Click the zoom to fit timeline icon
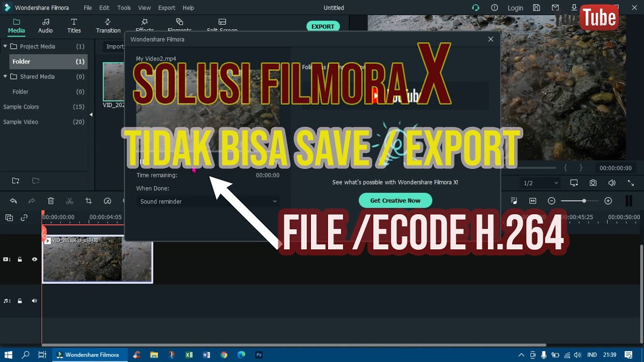This screenshot has height=362, width=644. tap(533, 201)
